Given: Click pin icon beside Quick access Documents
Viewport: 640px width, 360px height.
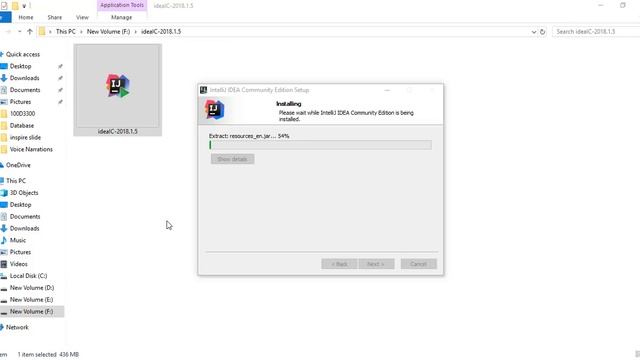Looking at the screenshot, I should point(60,90).
